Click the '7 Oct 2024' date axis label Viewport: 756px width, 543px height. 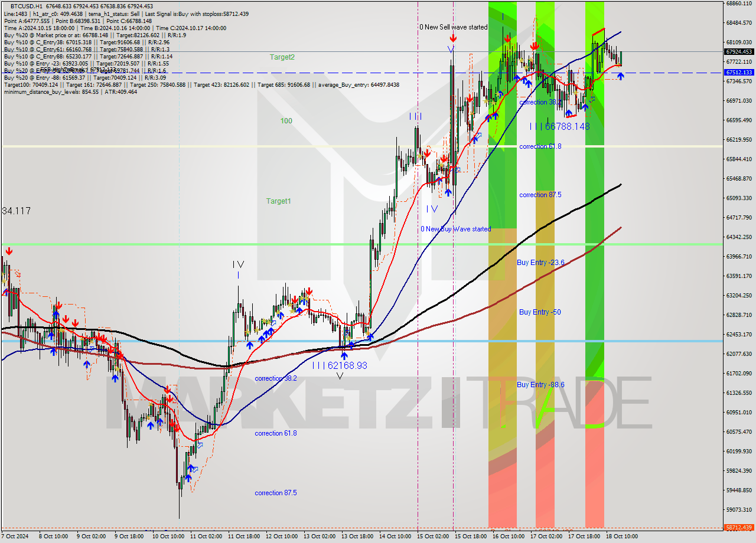coord(16,537)
